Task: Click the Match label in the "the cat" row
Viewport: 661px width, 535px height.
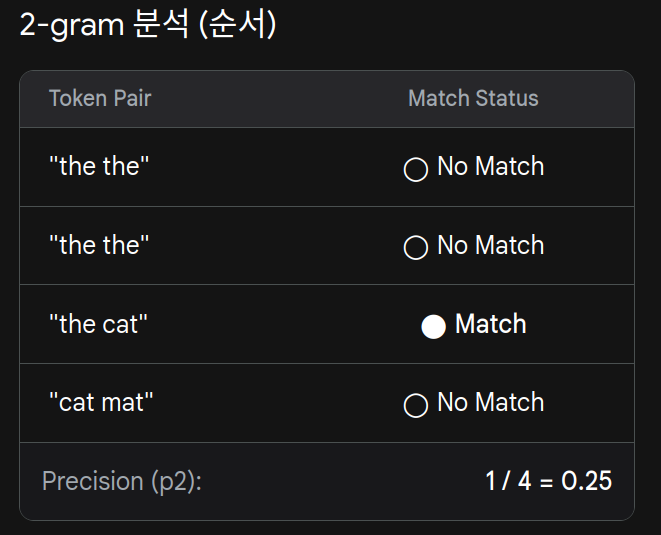Action: pyautogui.click(x=491, y=325)
